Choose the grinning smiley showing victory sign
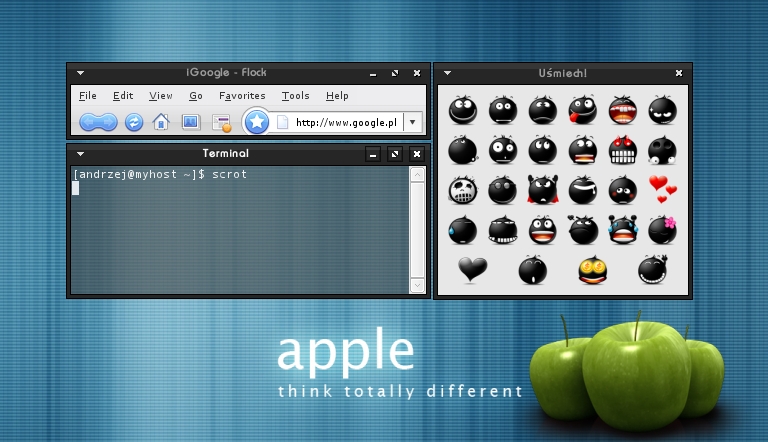 pyautogui.click(x=652, y=270)
